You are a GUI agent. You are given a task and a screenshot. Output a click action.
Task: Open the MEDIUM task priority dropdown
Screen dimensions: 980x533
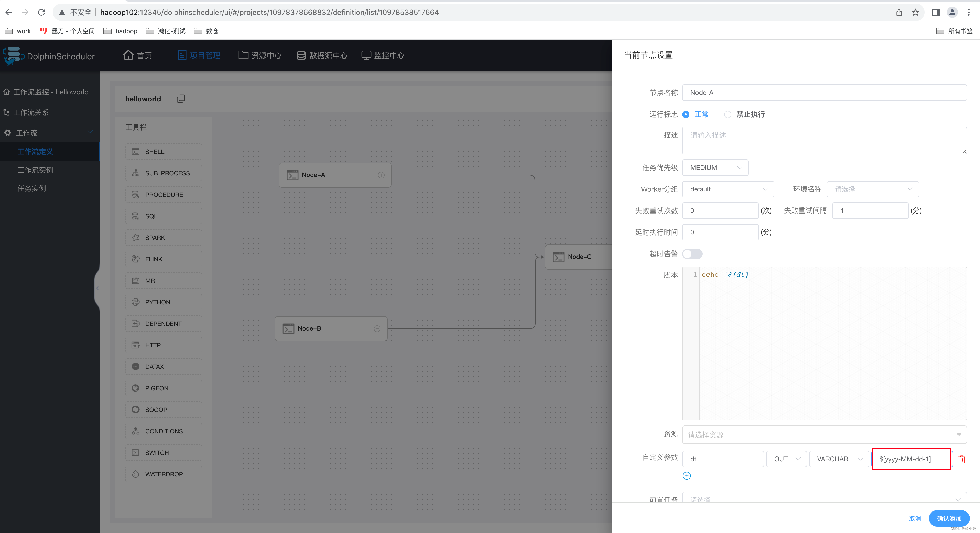coord(715,167)
